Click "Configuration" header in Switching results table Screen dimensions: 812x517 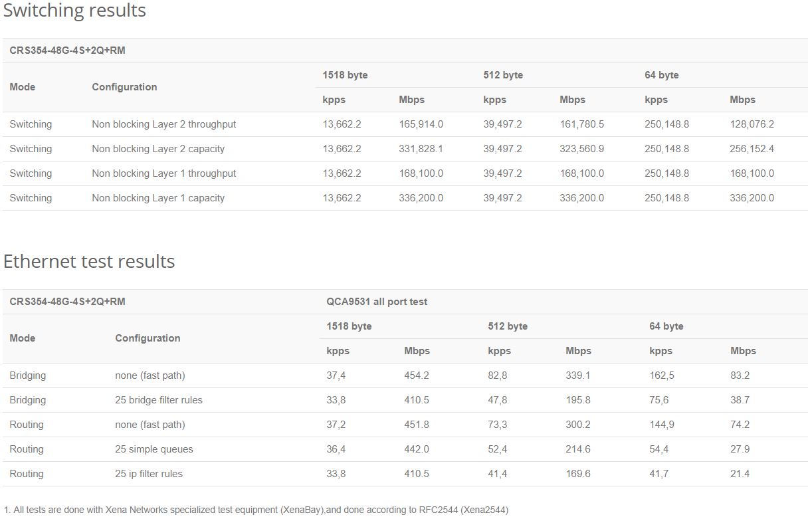click(124, 87)
